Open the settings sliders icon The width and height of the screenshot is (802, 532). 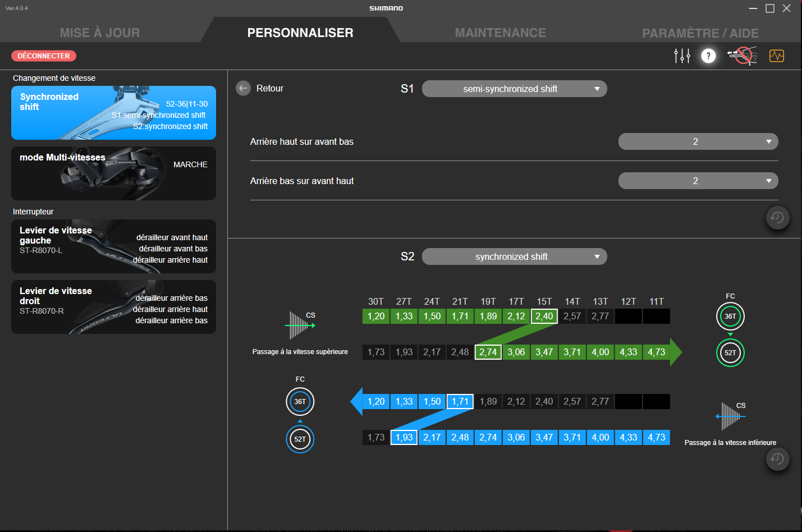[x=682, y=56]
